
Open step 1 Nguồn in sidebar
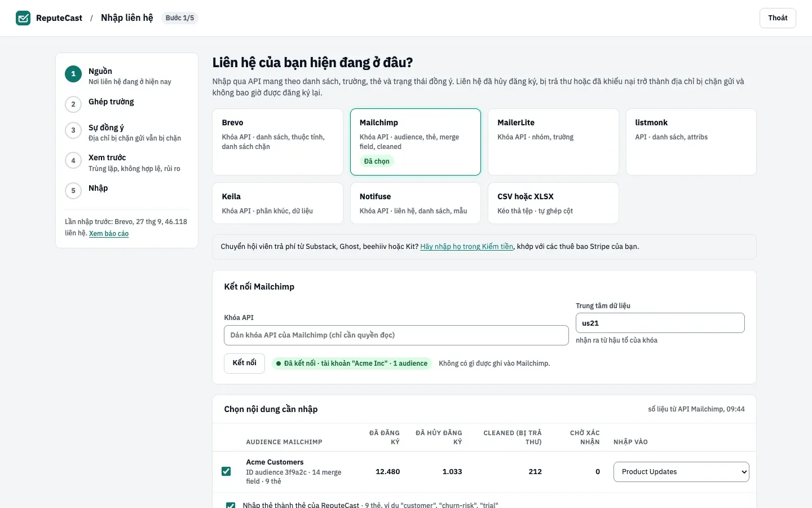[x=127, y=76]
